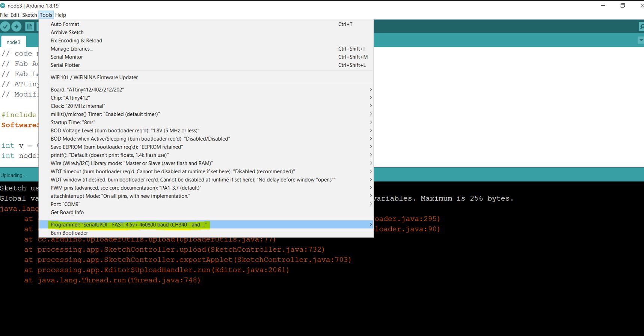644x336 pixels.
Task: Choose Archive Sketch menu entry
Action: [x=206, y=32]
